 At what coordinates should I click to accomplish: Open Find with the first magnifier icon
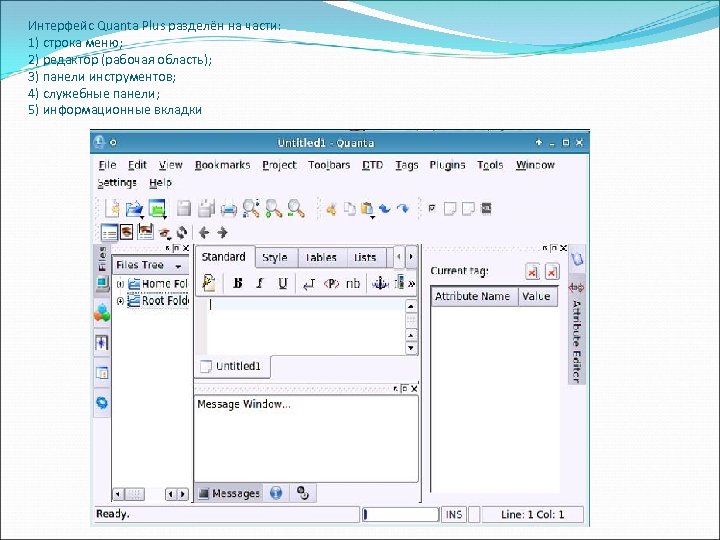(251, 208)
